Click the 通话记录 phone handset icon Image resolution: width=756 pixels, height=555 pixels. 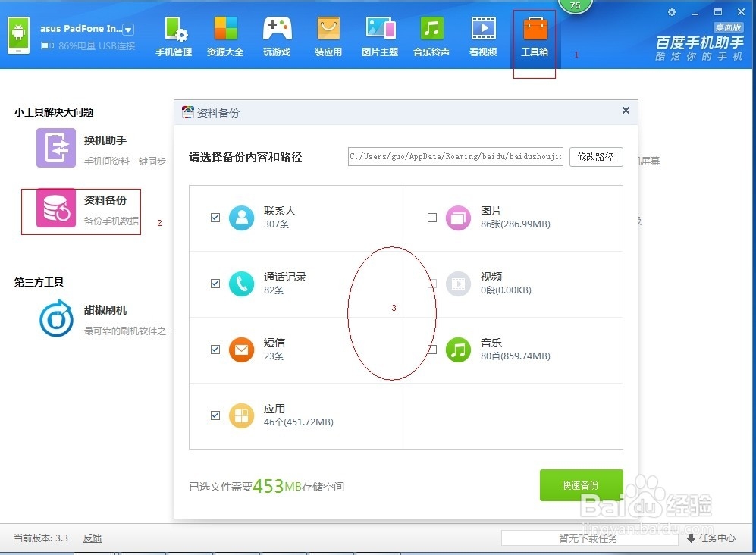(x=242, y=284)
